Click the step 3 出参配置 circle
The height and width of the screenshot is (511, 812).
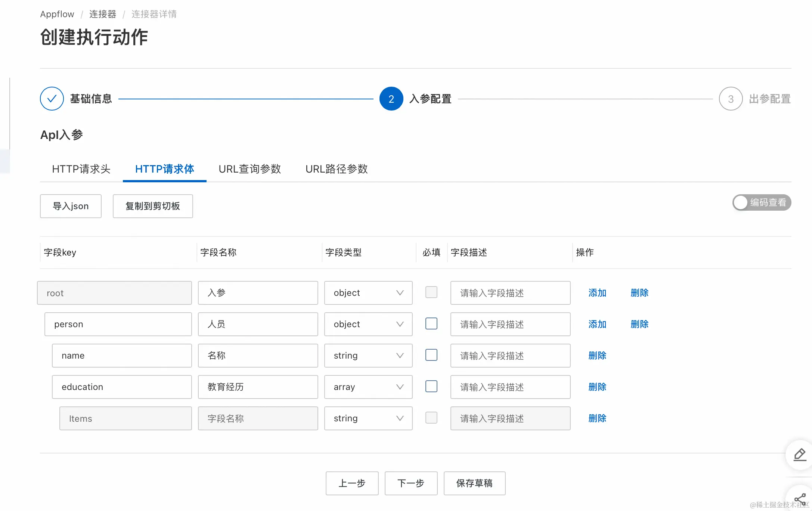[731, 99]
